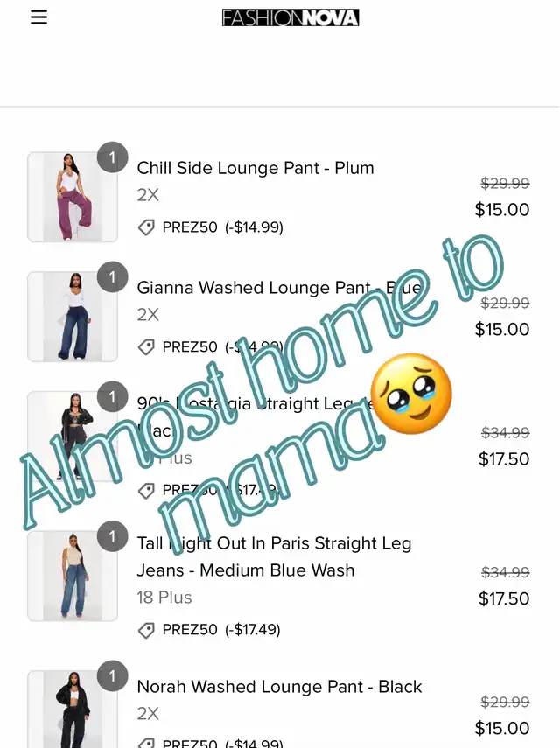Select the Chill Side Lounge Pant - Plum title

255,168
